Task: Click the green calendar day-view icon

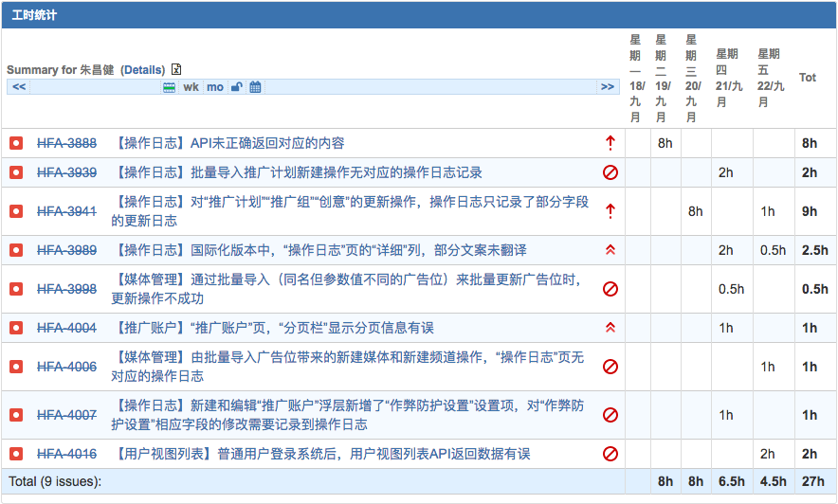Action: [170, 87]
